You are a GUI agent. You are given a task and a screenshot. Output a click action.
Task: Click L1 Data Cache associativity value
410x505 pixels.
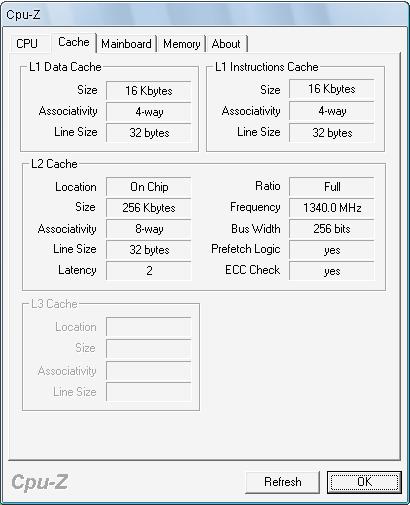coord(149,112)
